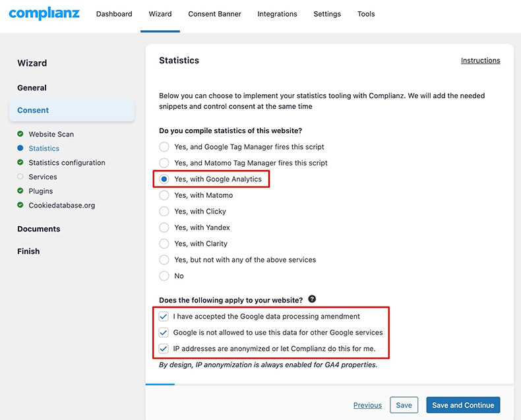Select the No radio option
Image resolution: width=521 pixels, height=420 pixels.
tap(164, 276)
